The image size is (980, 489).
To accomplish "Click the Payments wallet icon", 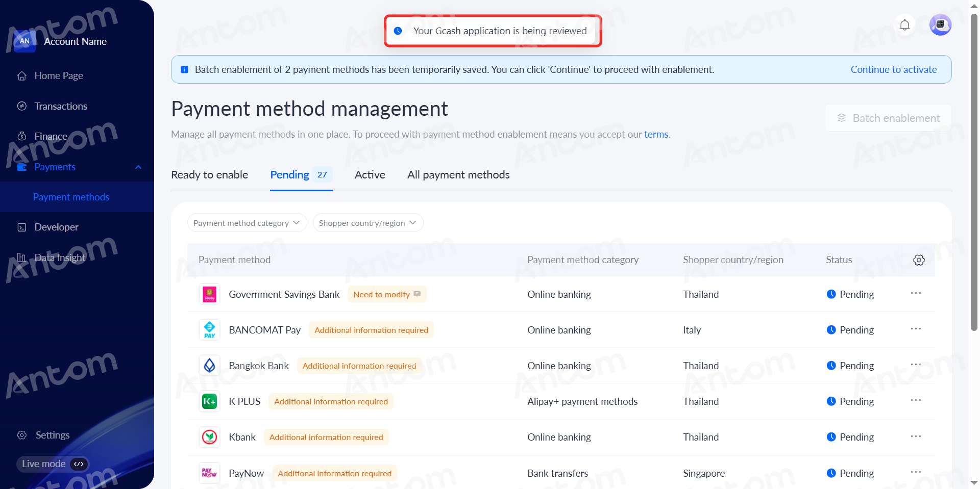I will coord(22,167).
